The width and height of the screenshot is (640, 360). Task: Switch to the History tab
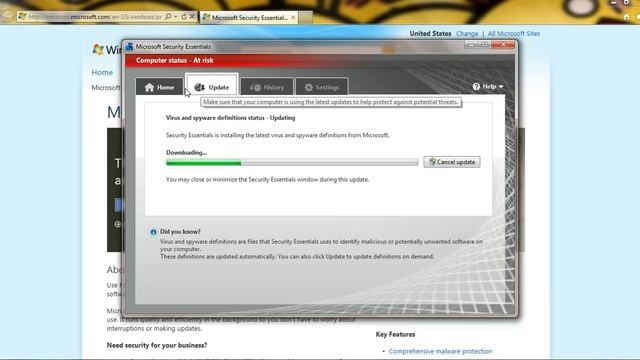[x=267, y=87]
